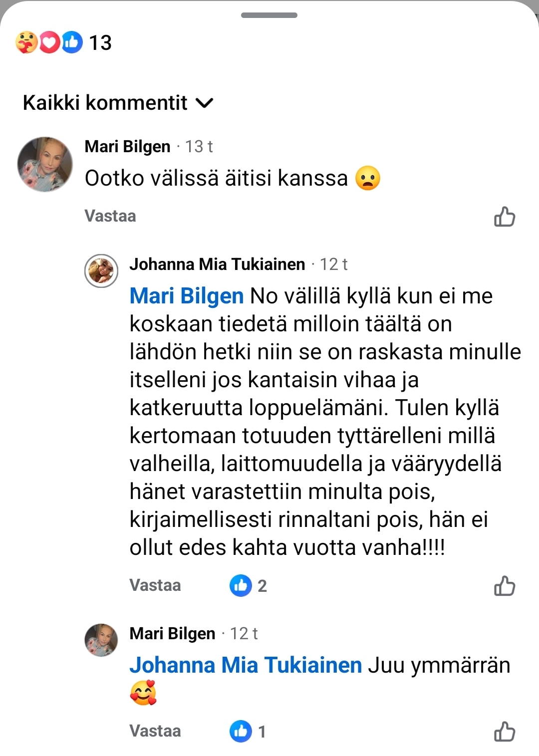Viewport: 539px width, 756px height.
Task: Open the Johanna Mia Tukiainen author name
Action: click(217, 264)
